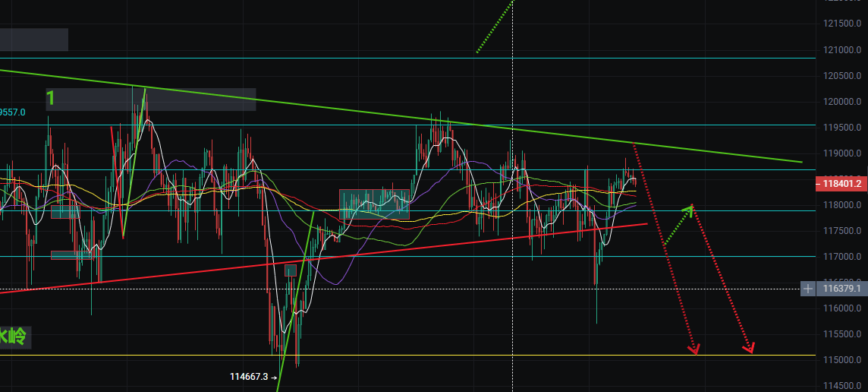Select the large teal consolidation rectangle
This screenshot has width=868, height=392.
coord(374,204)
